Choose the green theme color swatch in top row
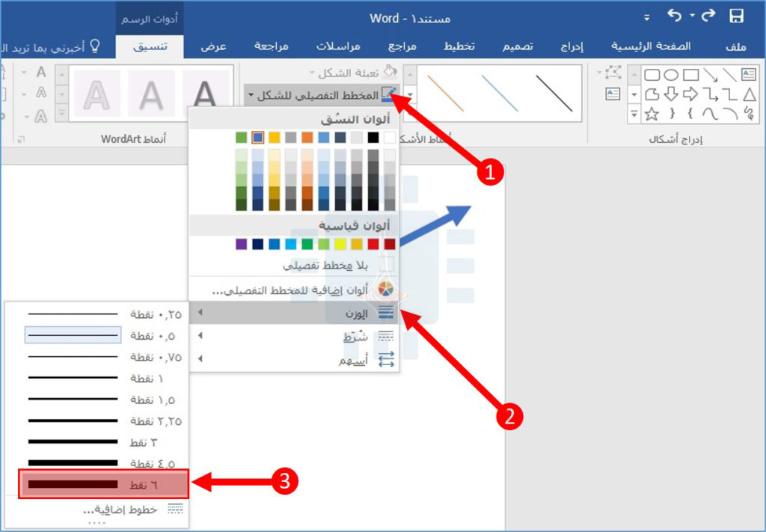The image size is (766, 532). 242,138
